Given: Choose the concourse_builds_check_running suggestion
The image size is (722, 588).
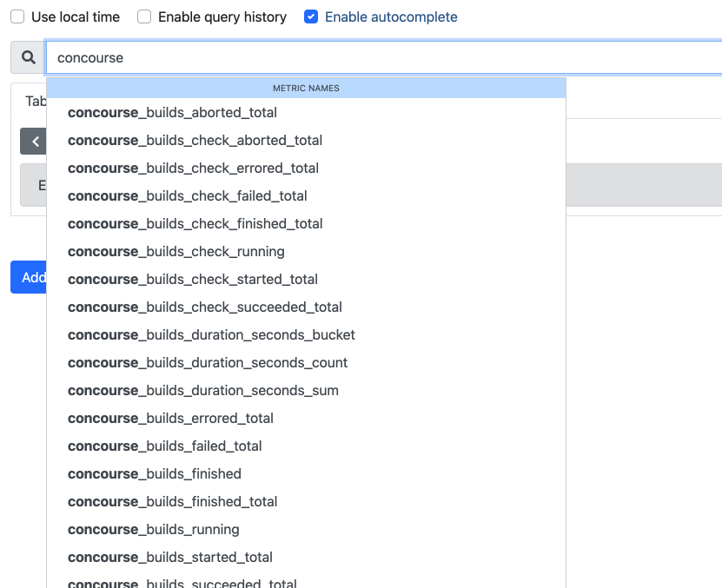Looking at the screenshot, I should pyautogui.click(x=176, y=251).
